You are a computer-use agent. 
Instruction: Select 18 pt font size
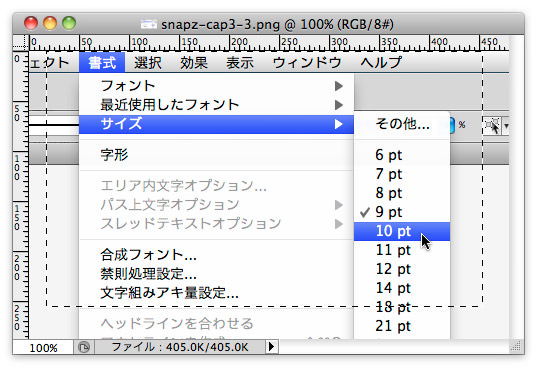click(x=402, y=307)
